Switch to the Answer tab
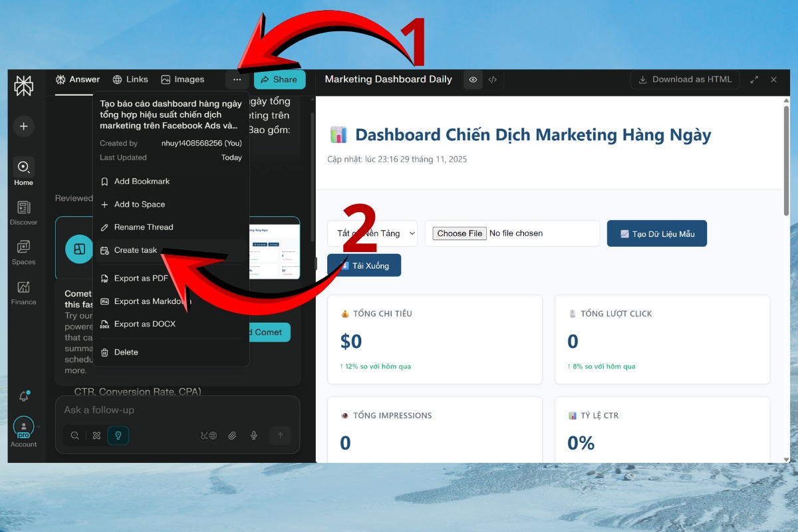 [x=78, y=80]
